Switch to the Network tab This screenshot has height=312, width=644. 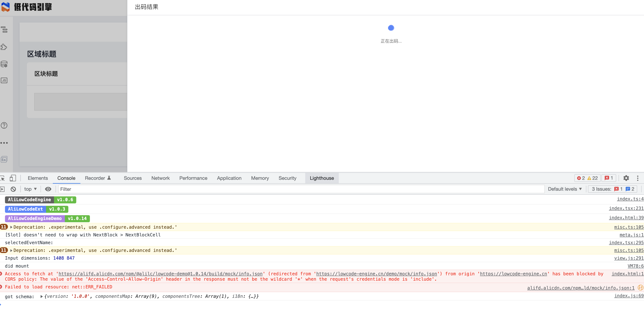(x=160, y=178)
